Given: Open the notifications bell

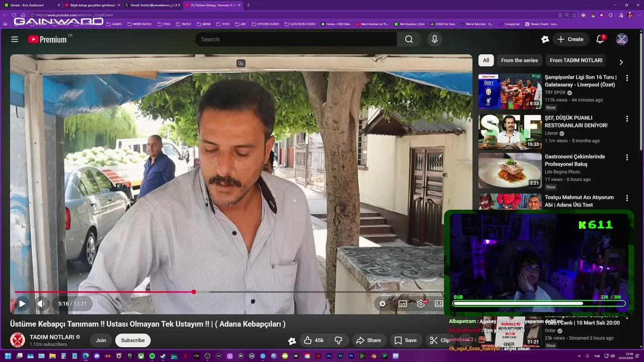Looking at the screenshot, I should tap(600, 39).
